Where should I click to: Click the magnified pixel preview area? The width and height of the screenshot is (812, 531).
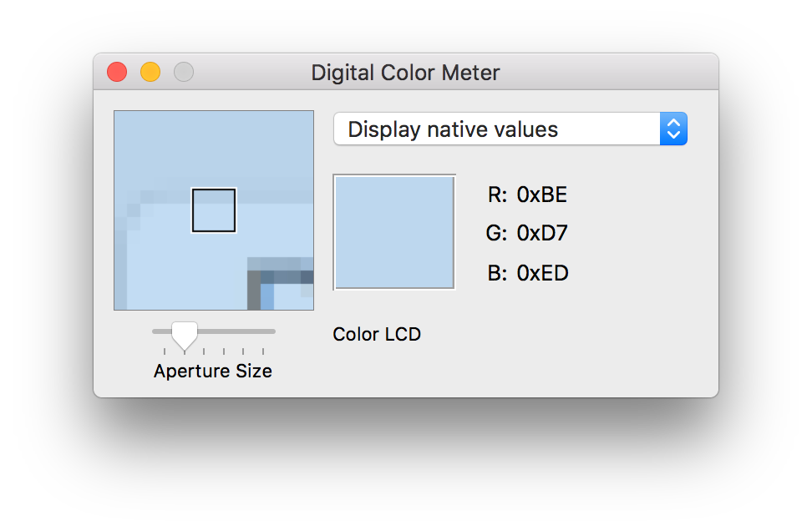click(x=214, y=210)
